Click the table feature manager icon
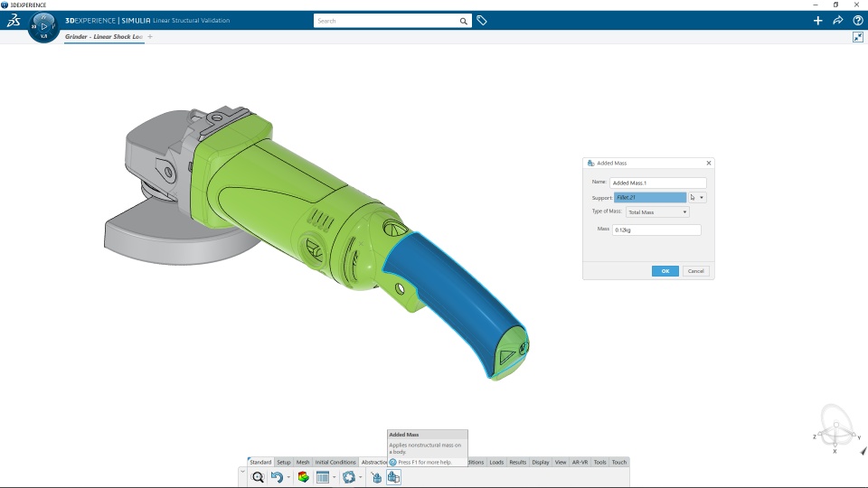This screenshot has height=488, width=868. click(x=322, y=477)
